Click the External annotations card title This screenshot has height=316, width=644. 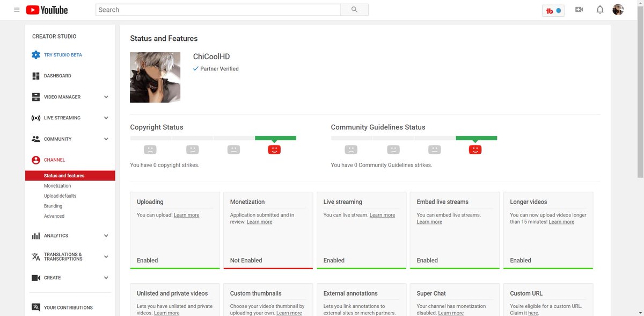pos(350,293)
